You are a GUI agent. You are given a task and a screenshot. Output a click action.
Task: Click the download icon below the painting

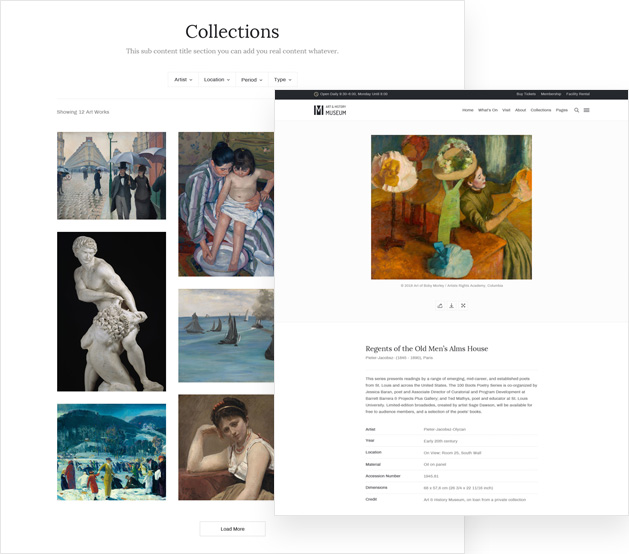click(x=452, y=306)
